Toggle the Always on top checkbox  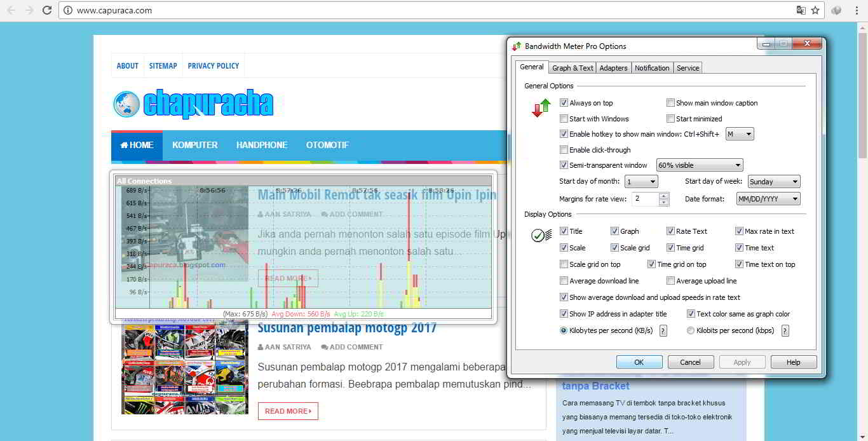(564, 103)
